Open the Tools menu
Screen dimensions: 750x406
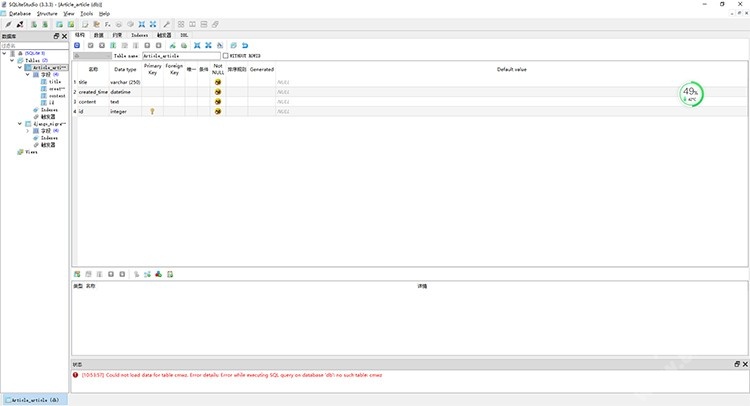(87, 14)
